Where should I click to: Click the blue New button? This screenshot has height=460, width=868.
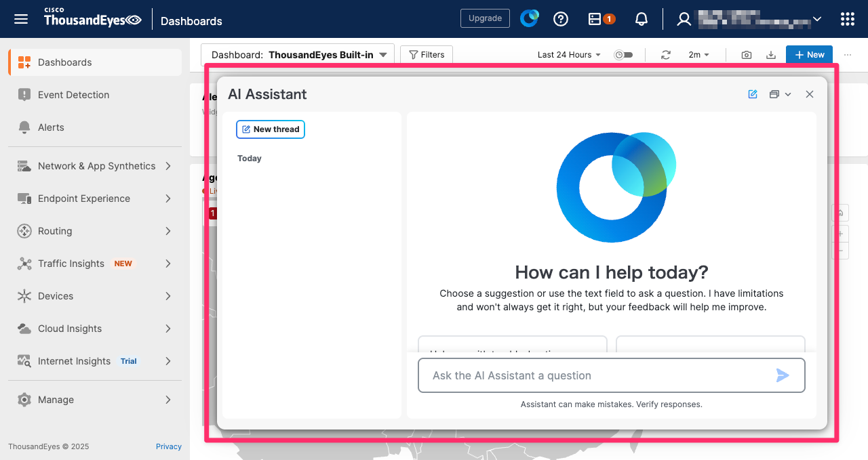click(809, 55)
